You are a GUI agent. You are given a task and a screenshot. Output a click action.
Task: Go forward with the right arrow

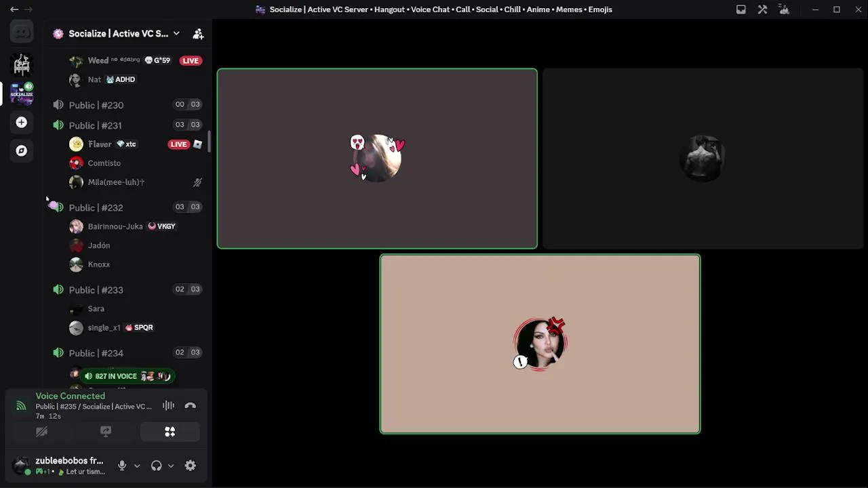(28, 9)
